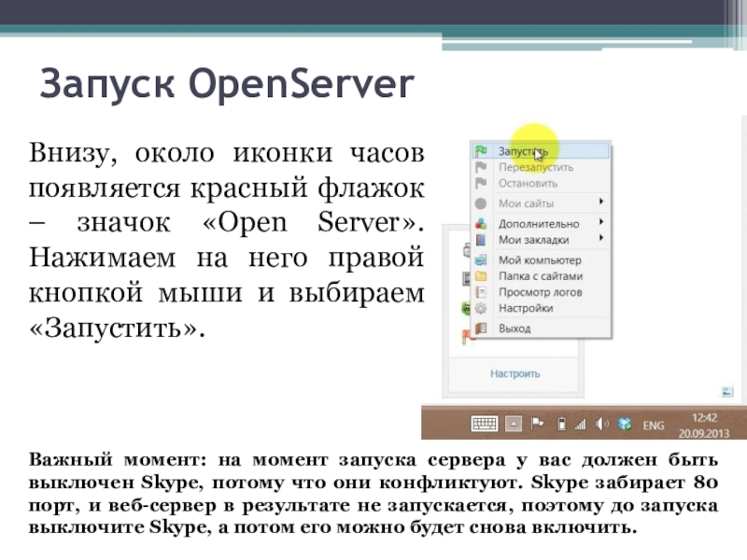Click the Action Center flag in taskbar
Viewport: 747px width, 560px height.
point(538,425)
